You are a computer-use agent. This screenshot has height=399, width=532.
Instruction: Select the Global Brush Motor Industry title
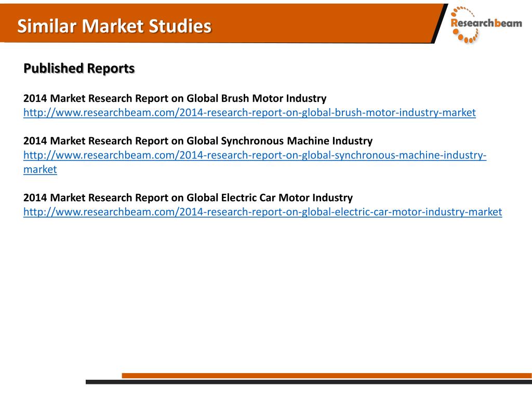(175, 98)
